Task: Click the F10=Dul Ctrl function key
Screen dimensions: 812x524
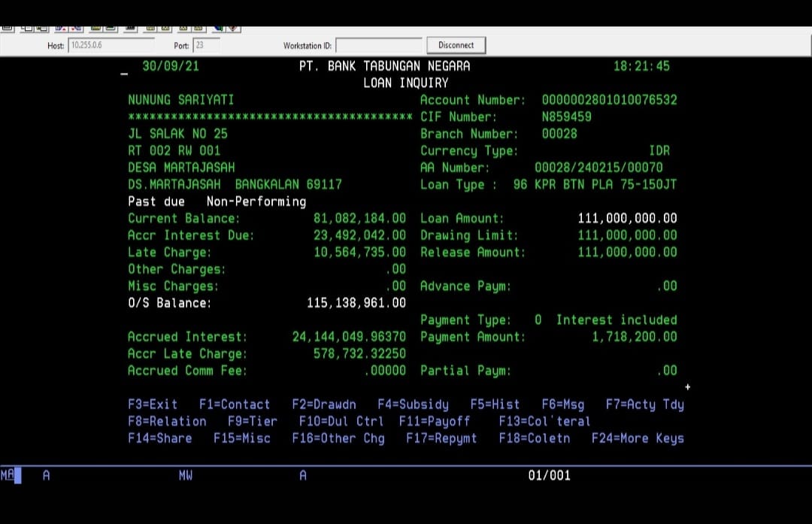Action: pos(341,422)
